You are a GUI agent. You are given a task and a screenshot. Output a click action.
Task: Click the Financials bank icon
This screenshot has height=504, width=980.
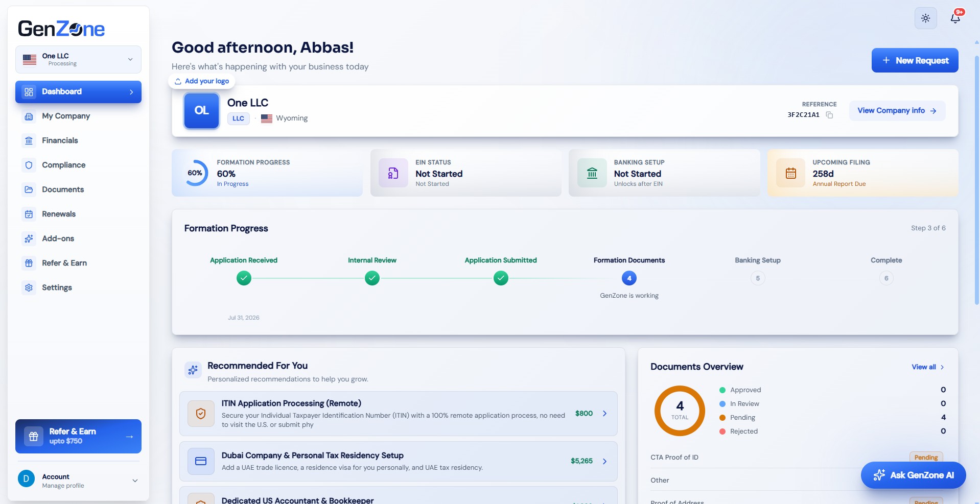point(29,141)
